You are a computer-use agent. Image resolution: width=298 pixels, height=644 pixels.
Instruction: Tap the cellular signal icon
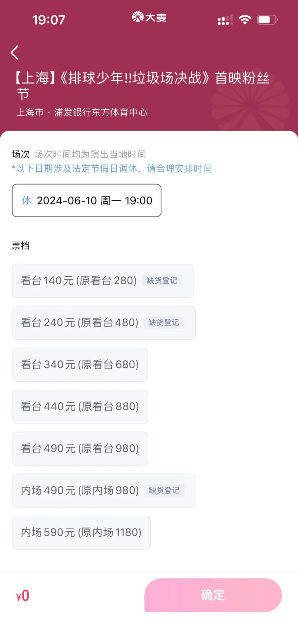(x=225, y=20)
